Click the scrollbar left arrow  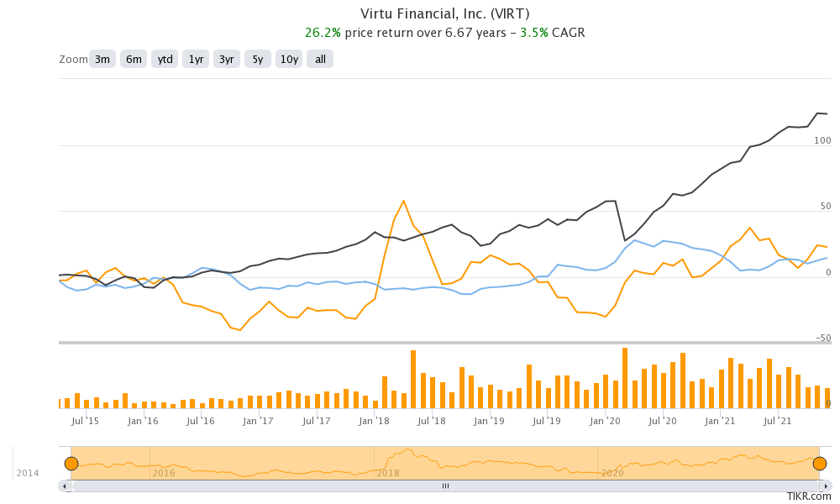(65, 486)
